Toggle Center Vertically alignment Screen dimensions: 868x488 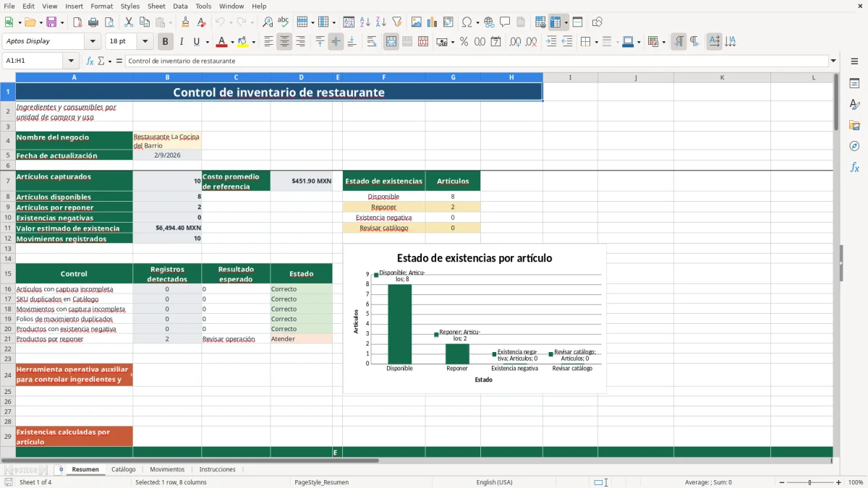tap(336, 42)
